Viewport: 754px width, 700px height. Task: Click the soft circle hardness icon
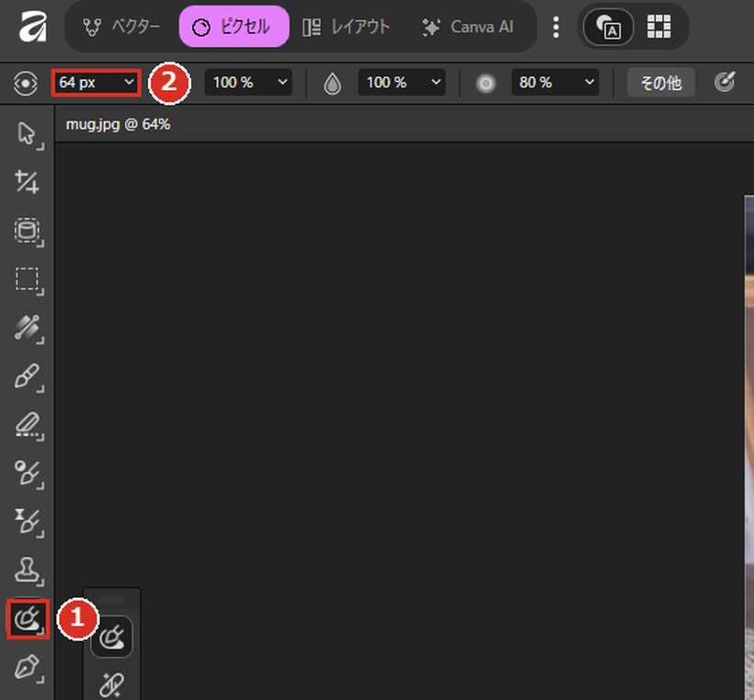click(486, 83)
